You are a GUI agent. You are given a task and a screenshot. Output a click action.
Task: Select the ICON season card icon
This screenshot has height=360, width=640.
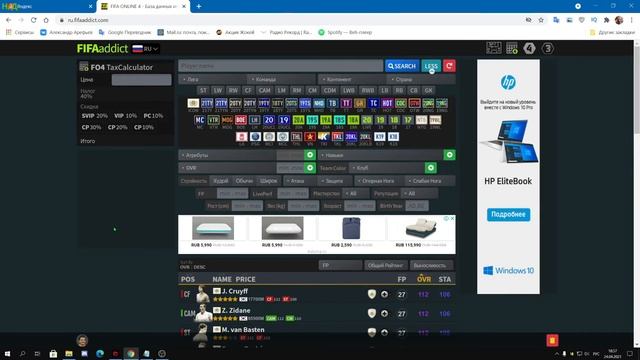click(193, 103)
